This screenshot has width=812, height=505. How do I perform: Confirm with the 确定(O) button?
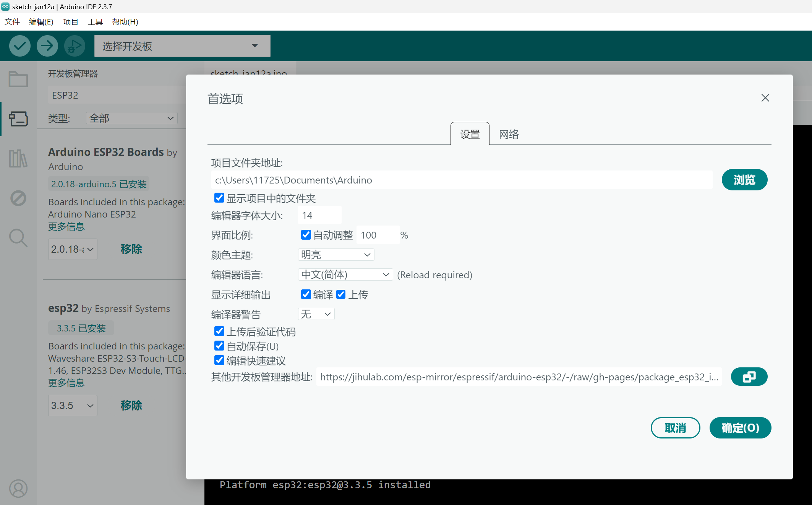click(x=740, y=428)
